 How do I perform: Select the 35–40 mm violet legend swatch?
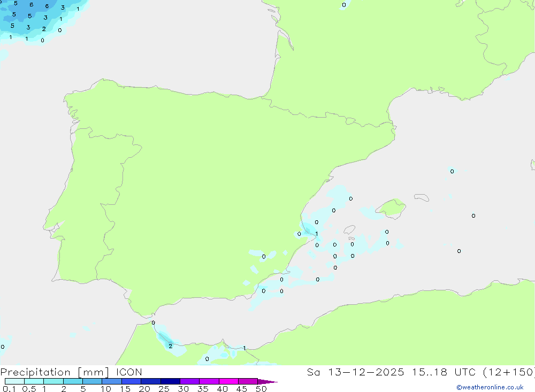click(209, 381)
